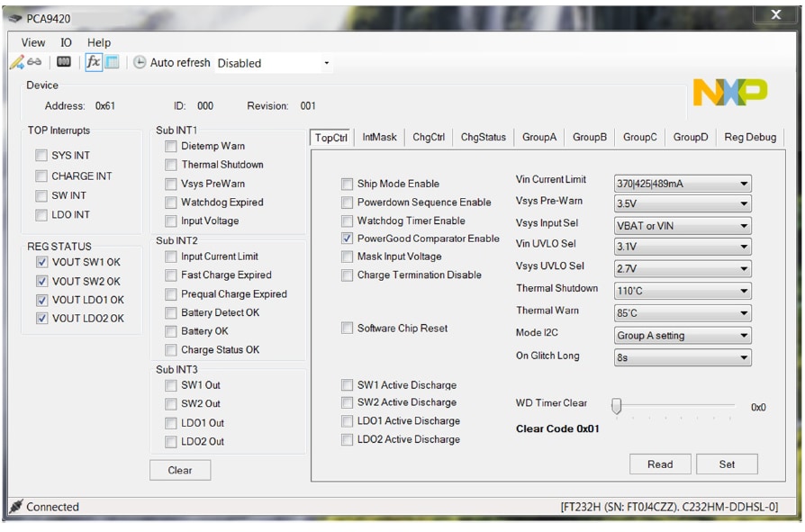
Task: Click the black register chip toolbar icon
Action: pyautogui.click(x=64, y=62)
